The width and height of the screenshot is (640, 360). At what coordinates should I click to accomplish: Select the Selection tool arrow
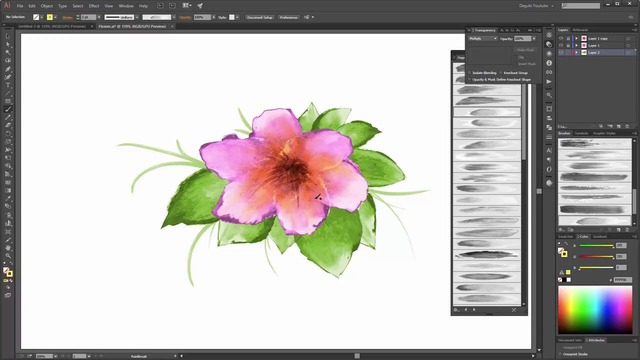[x=8, y=36]
